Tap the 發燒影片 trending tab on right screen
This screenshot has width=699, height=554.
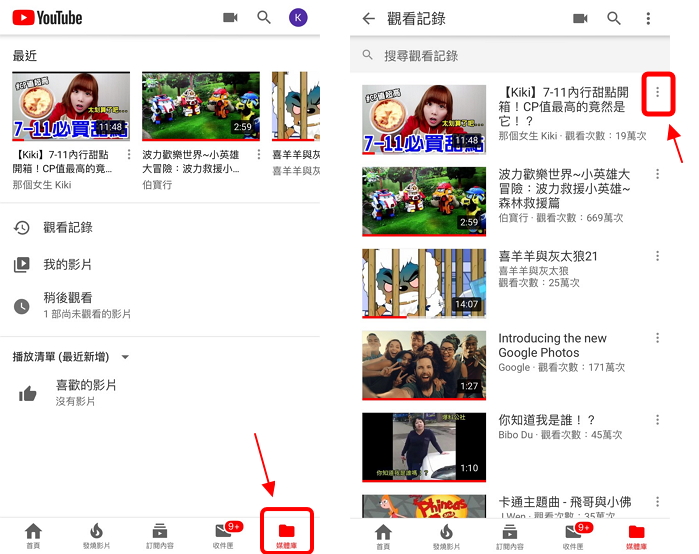point(446,536)
